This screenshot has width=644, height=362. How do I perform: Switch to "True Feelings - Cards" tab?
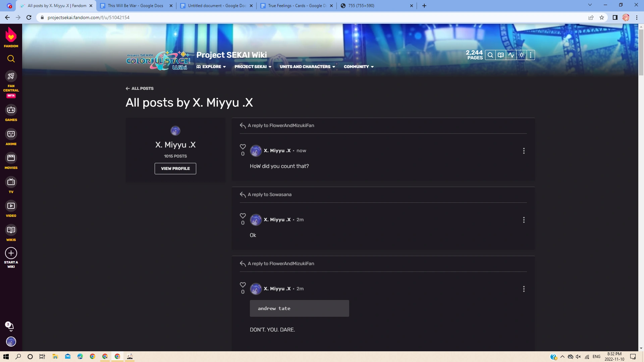point(297,6)
